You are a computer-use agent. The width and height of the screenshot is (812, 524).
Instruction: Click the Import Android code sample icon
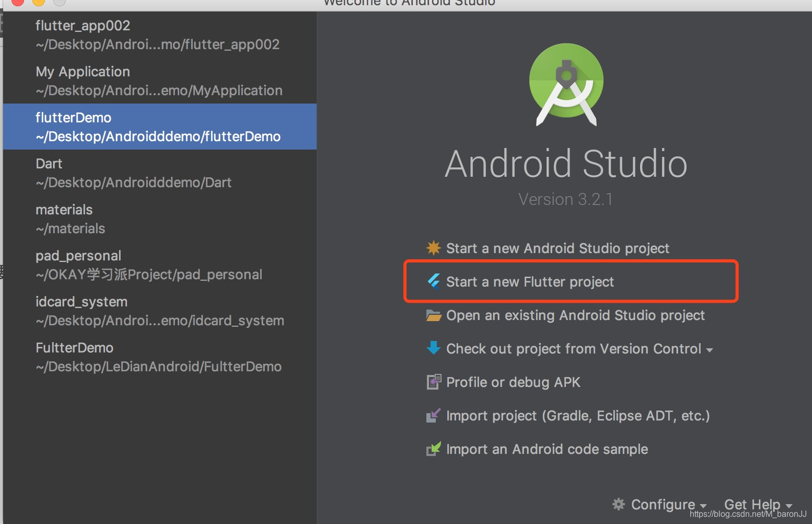[x=434, y=449]
